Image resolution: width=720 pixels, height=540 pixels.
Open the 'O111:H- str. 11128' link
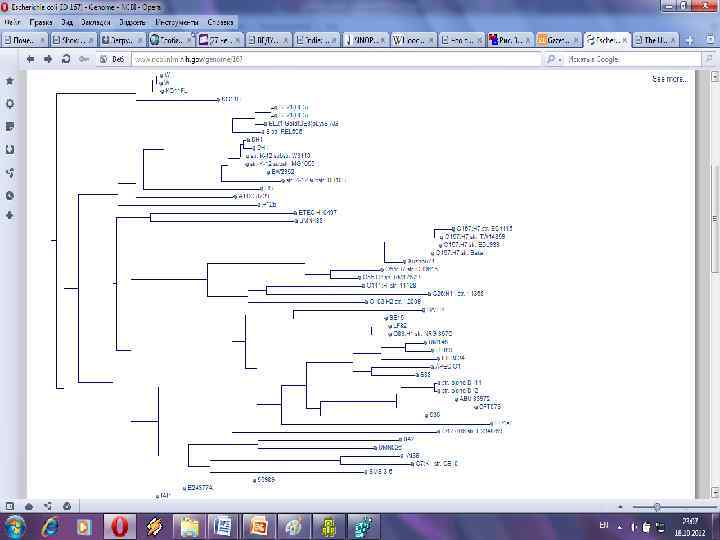[391, 286]
